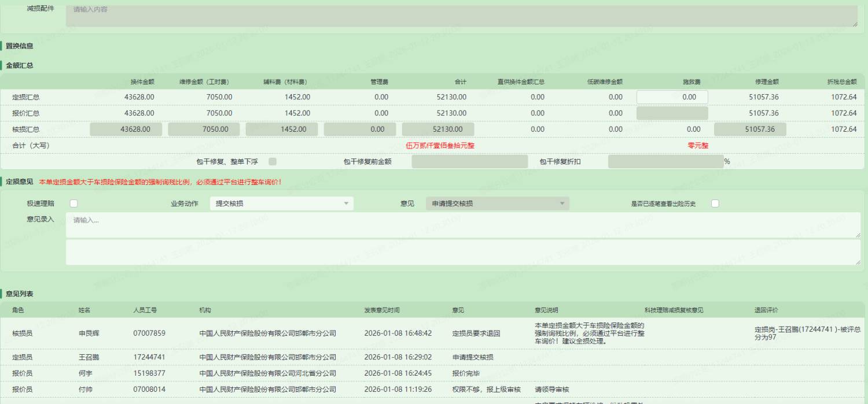Screen dimensions: 868x404
Task: Focus the 意见录入 input box
Action: [463, 225]
